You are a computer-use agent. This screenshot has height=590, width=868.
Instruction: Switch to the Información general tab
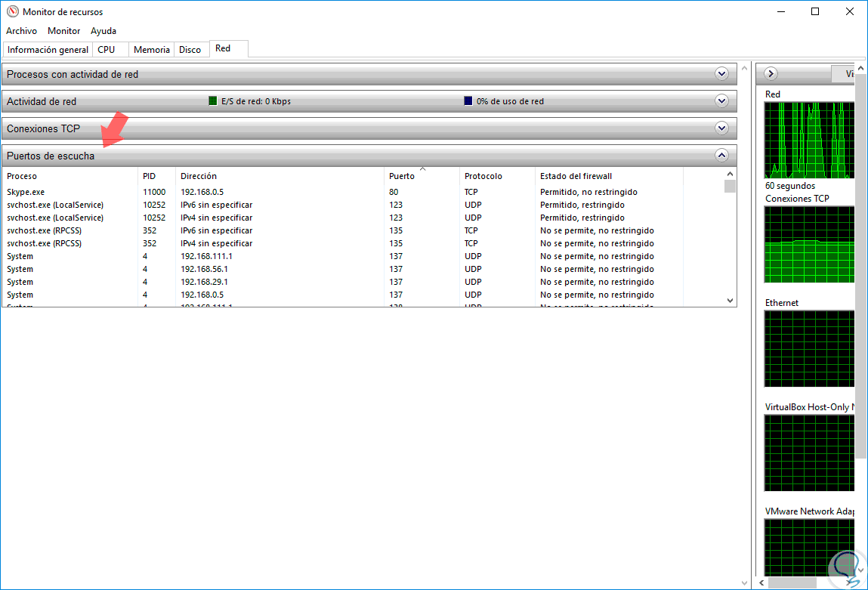[48, 50]
